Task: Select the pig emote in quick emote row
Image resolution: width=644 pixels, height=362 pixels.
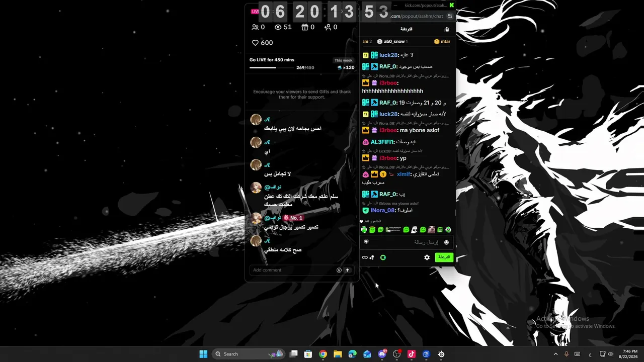Action: [x=431, y=230]
